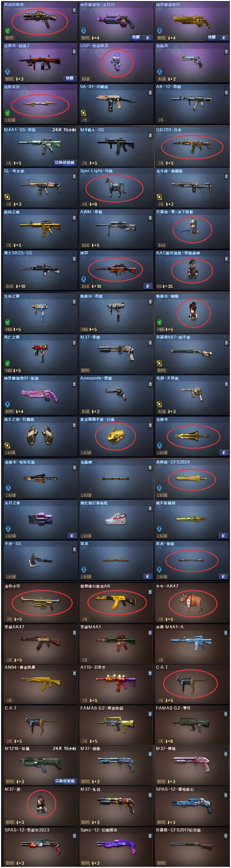The image size is (231, 868).
Task: Click the arrow icon on 末日之手 card
Action: (x=72, y=536)
